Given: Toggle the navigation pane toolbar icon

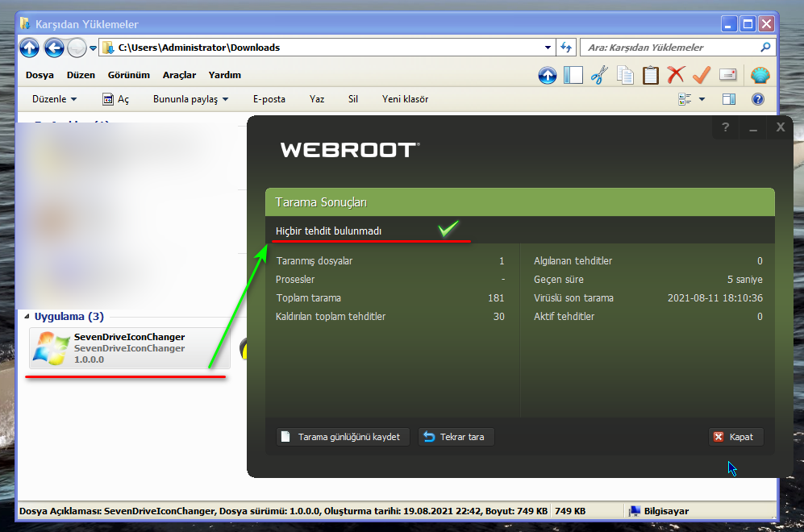Looking at the screenshot, I should (x=573, y=75).
